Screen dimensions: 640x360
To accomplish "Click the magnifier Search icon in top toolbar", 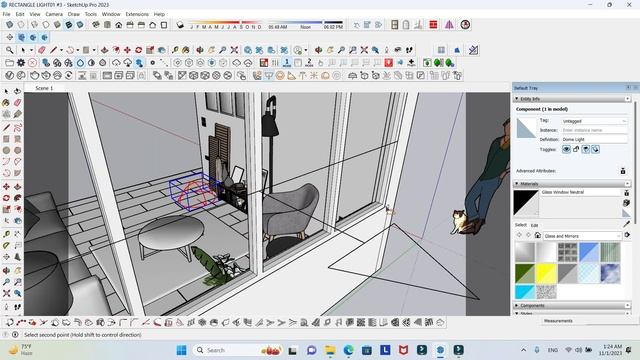I will click(x=9, y=50).
